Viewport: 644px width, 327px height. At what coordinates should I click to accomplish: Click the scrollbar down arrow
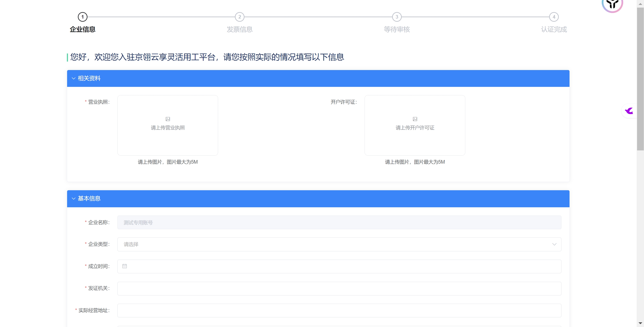[x=640, y=323]
